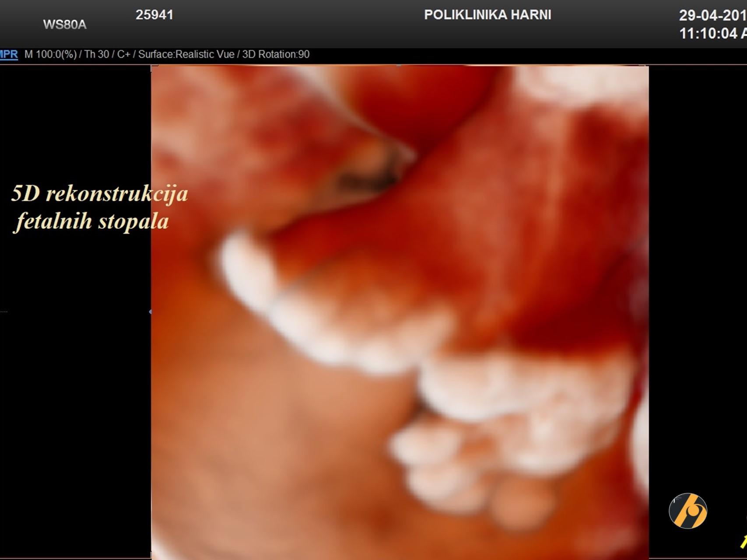Image resolution: width=747 pixels, height=560 pixels.
Task: Open the MPR link
Action: tap(9, 54)
